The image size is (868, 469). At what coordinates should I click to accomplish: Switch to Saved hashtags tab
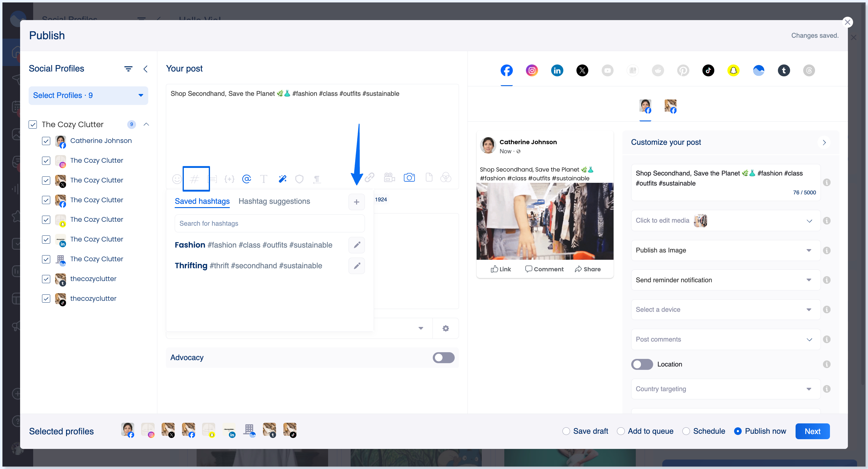tap(202, 201)
